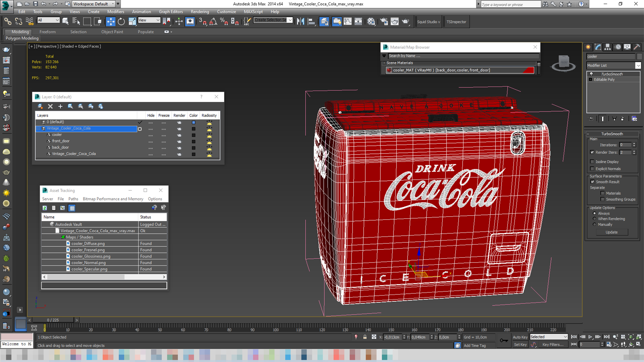The width and height of the screenshot is (644, 362).
Task: Click TSInspector toolbar button
Action: [456, 22]
